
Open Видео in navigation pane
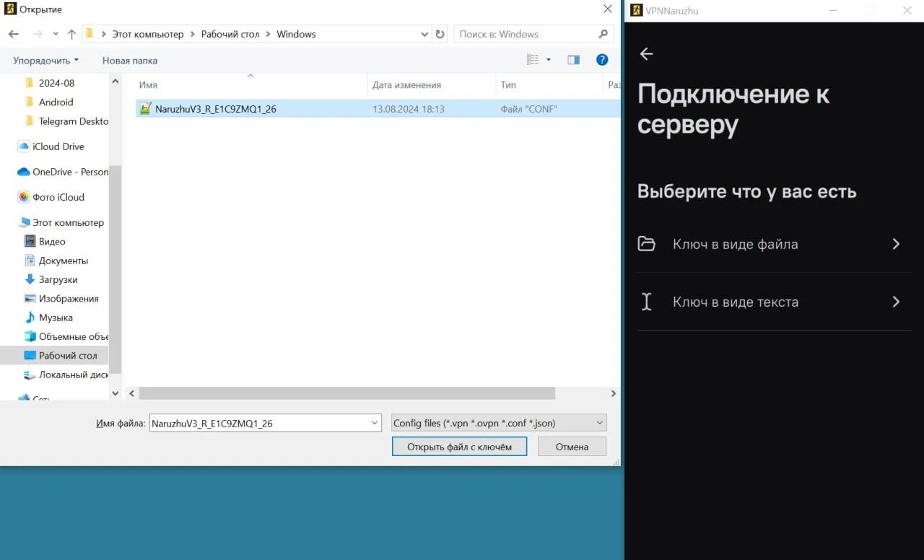coord(45,242)
